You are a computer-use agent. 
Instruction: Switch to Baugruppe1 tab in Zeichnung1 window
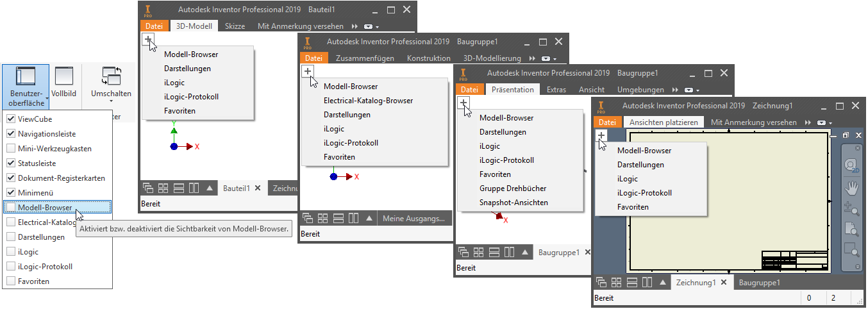[x=760, y=282]
